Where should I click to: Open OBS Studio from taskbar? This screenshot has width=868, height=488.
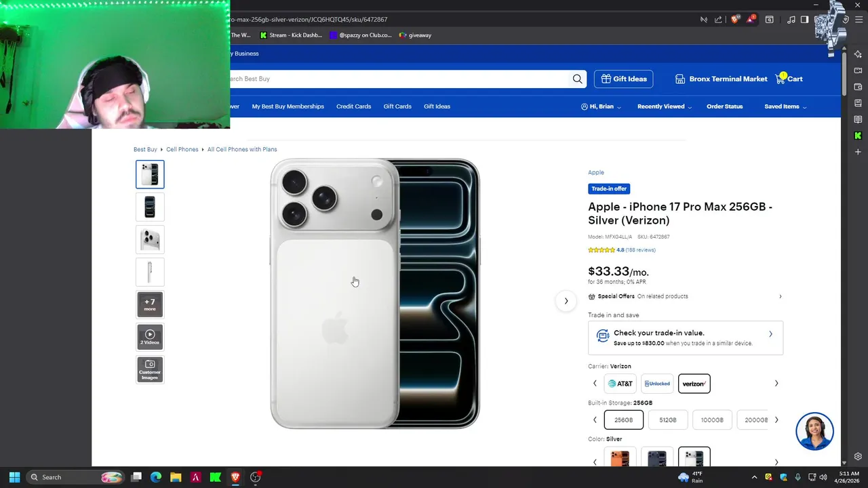coord(256,477)
